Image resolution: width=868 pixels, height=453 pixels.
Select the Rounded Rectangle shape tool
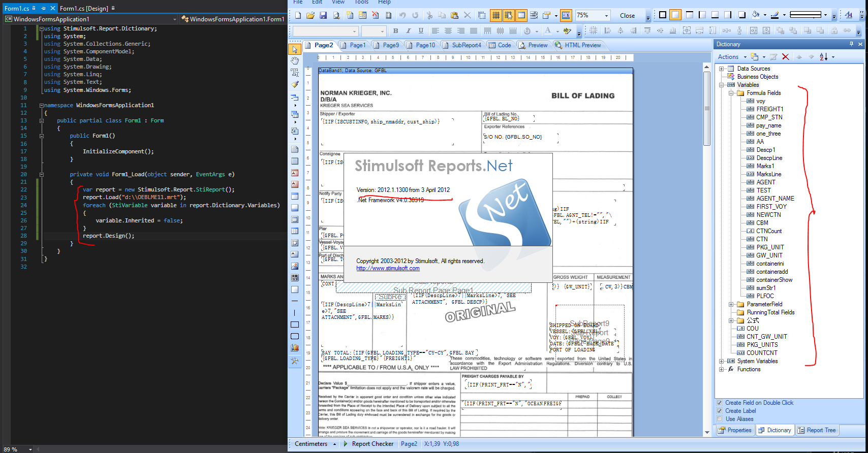click(x=295, y=336)
